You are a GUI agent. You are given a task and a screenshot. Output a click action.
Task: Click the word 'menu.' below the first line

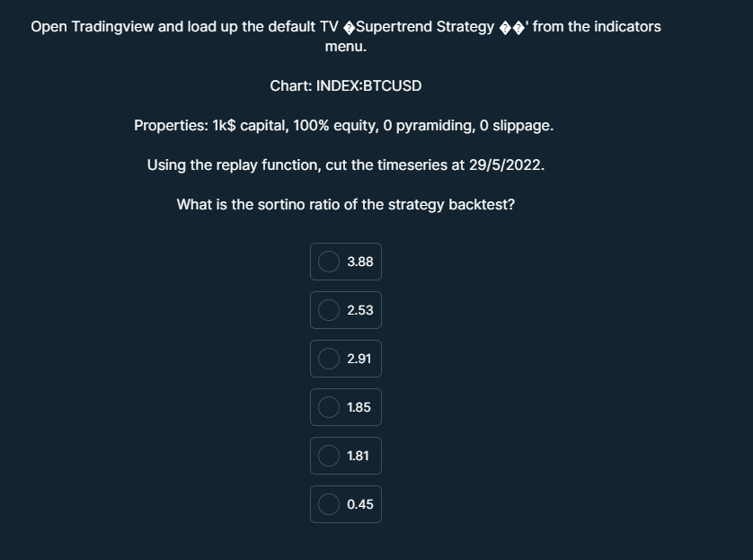pos(346,47)
